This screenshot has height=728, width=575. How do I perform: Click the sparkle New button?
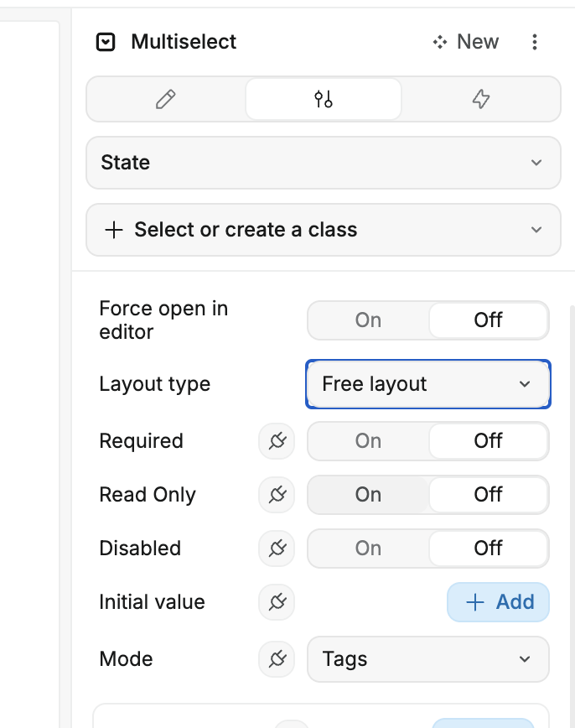click(466, 42)
